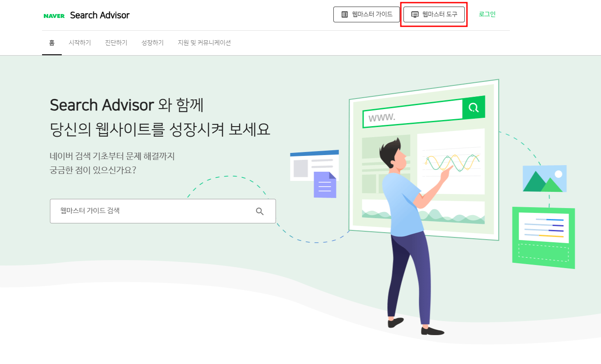This screenshot has height=364, width=601.
Task: Open the 진단하기 menu
Action: tap(116, 43)
